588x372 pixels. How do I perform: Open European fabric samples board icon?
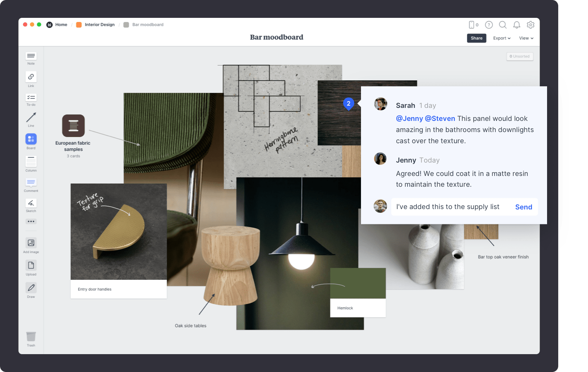tap(73, 126)
